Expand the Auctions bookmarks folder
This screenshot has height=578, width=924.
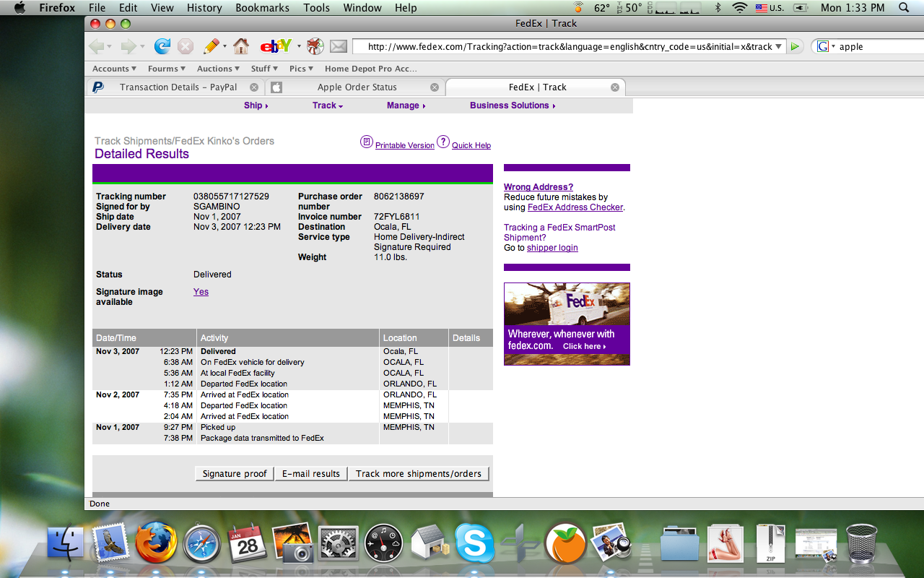coord(219,69)
